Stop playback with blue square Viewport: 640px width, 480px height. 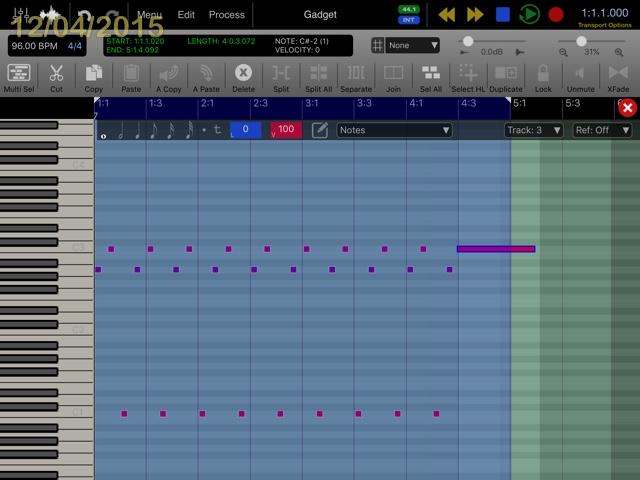click(502, 15)
